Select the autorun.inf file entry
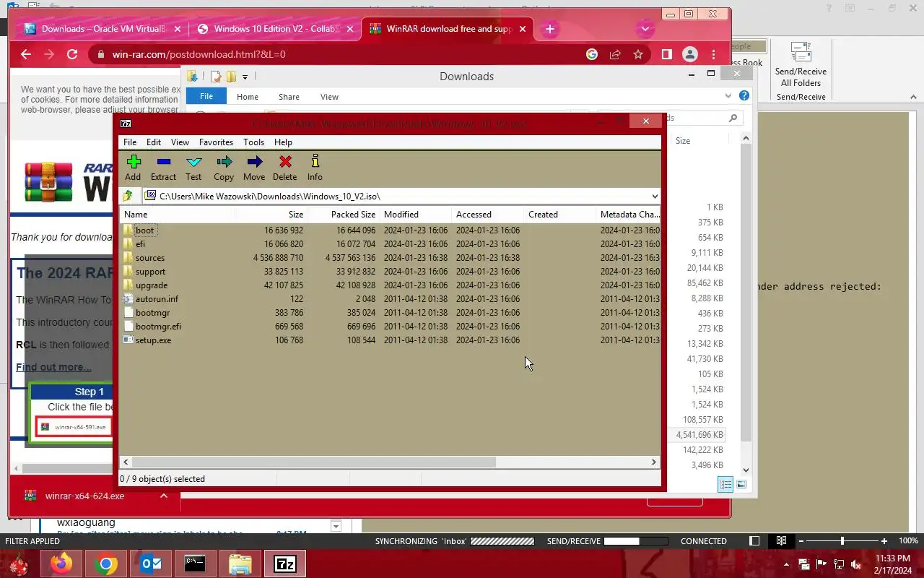The width and height of the screenshot is (924, 578). click(x=157, y=299)
